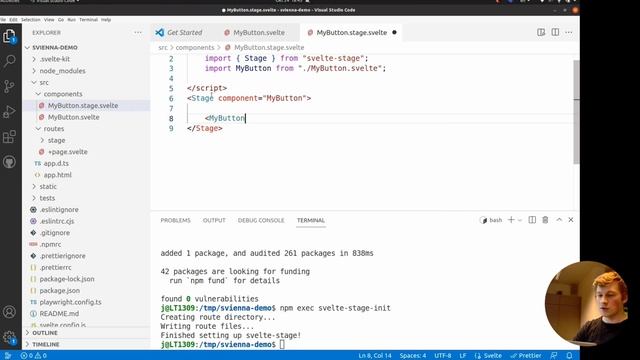Open notifications bell in status bar
This screenshot has height=360, width=640.
coord(569,356)
